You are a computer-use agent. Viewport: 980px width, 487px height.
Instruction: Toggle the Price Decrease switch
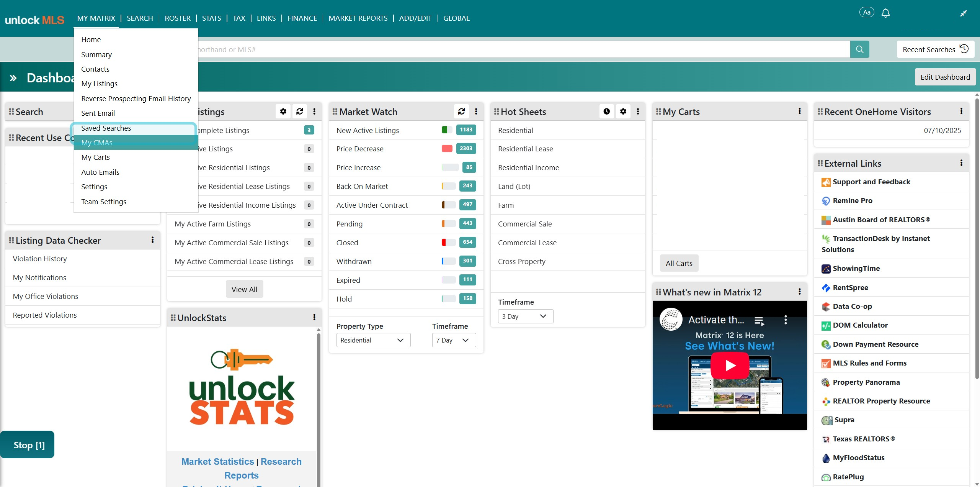tap(447, 149)
